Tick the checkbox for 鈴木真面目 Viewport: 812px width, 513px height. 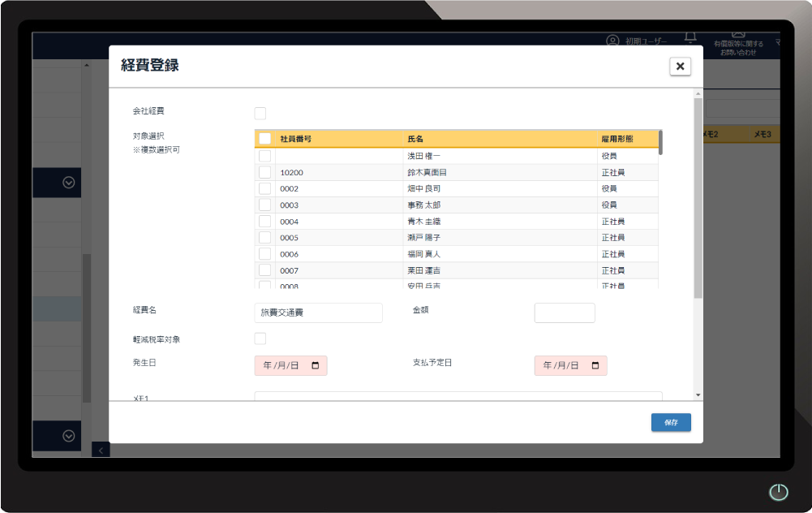pos(264,172)
